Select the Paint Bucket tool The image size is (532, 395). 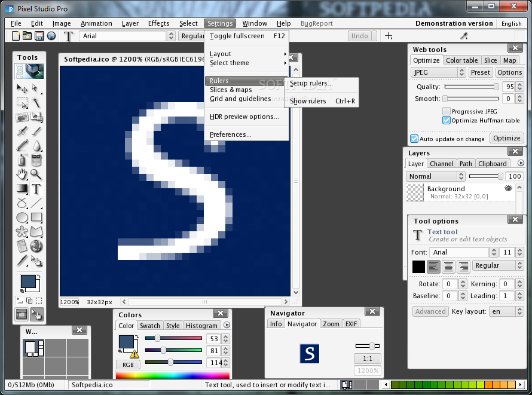(36, 160)
